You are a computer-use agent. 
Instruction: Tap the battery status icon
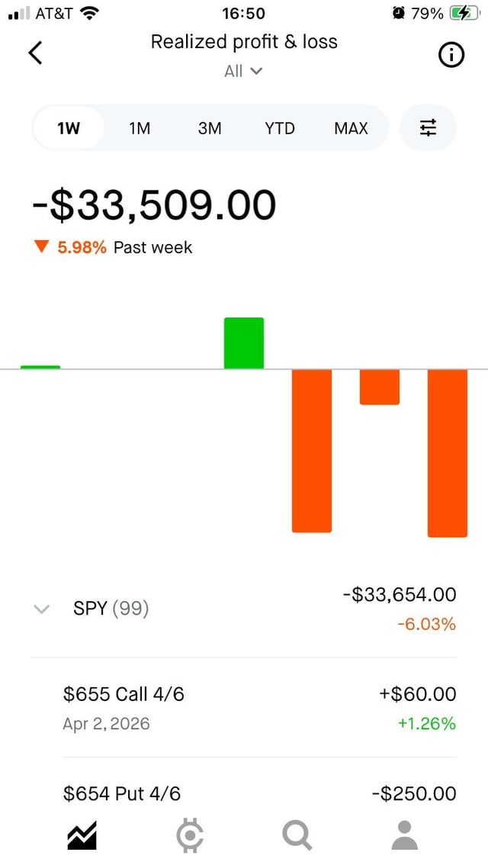point(462,13)
